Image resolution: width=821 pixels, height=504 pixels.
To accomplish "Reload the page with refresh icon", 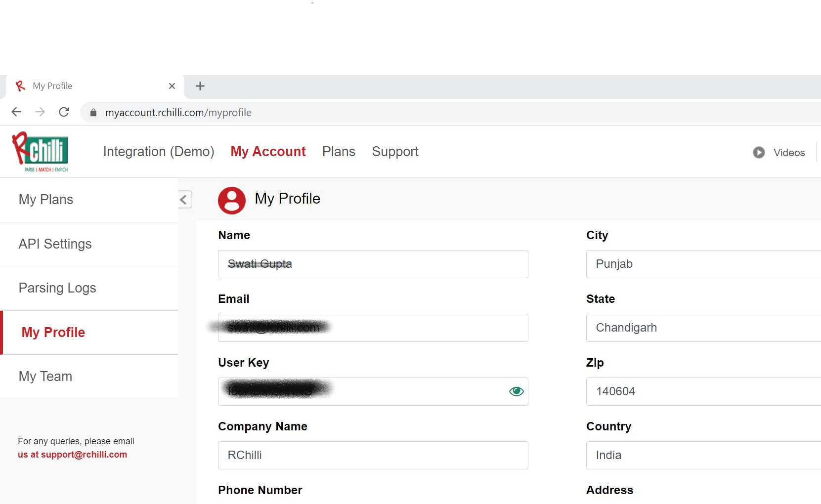I will (x=64, y=112).
